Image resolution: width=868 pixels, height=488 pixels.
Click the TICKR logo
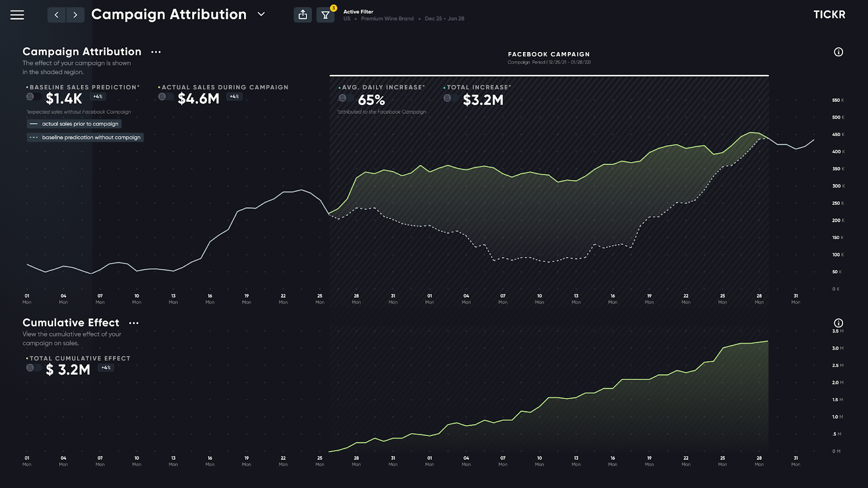829,15
